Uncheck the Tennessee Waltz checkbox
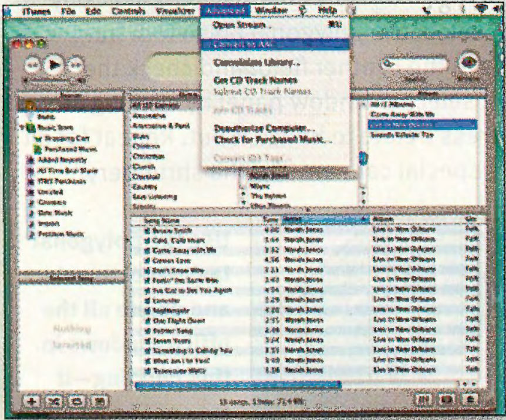This screenshot has width=506, height=420. click(147, 371)
